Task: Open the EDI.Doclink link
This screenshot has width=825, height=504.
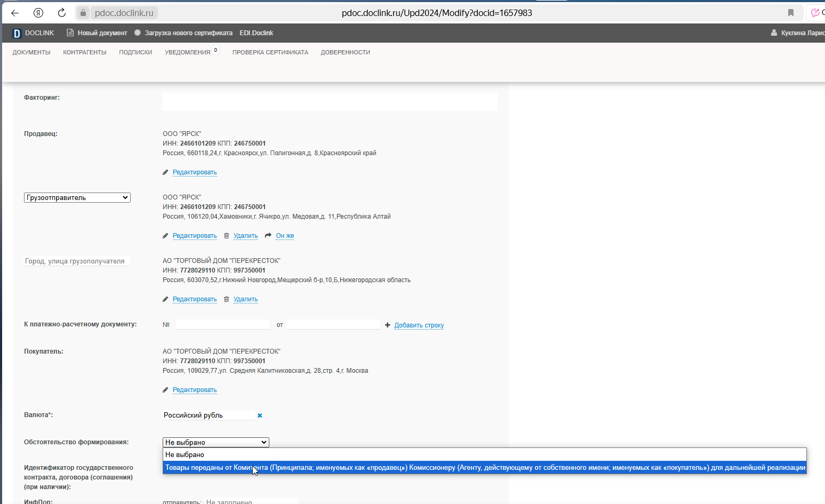Action: click(x=257, y=33)
